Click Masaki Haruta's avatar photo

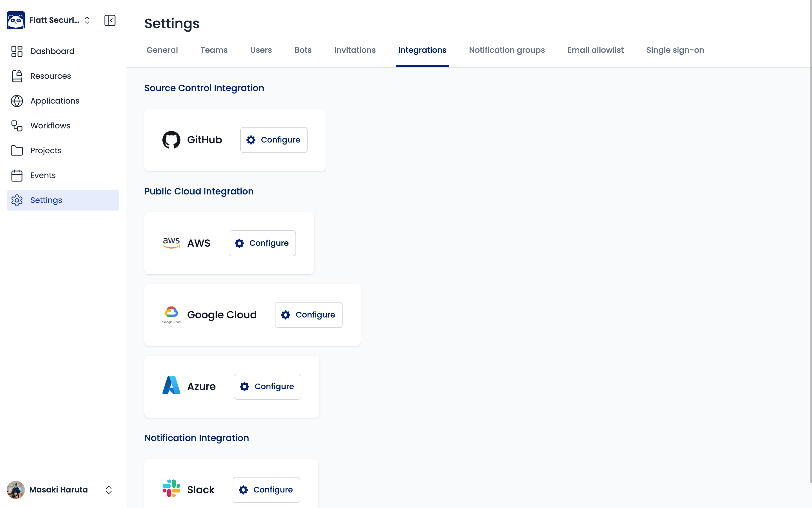click(x=16, y=490)
